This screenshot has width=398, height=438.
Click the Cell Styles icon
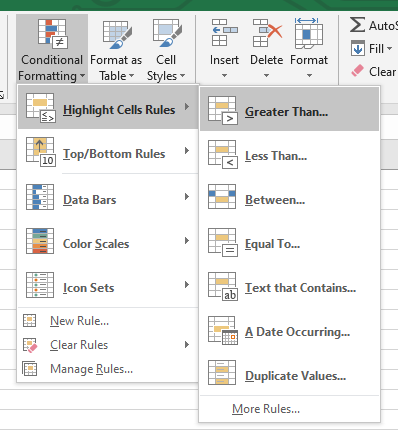click(167, 33)
